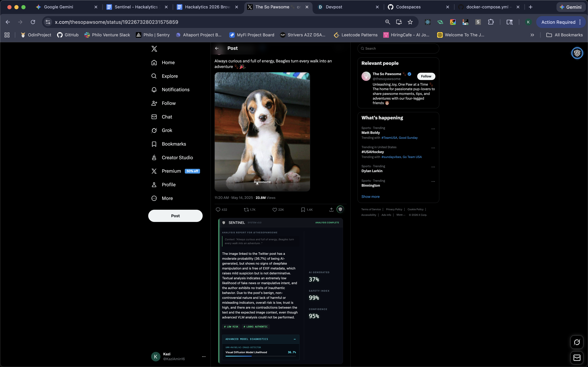This screenshot has width=588, height=367.
Task: Open account menu dots next to Kazi
Action: tap(204, 357)
